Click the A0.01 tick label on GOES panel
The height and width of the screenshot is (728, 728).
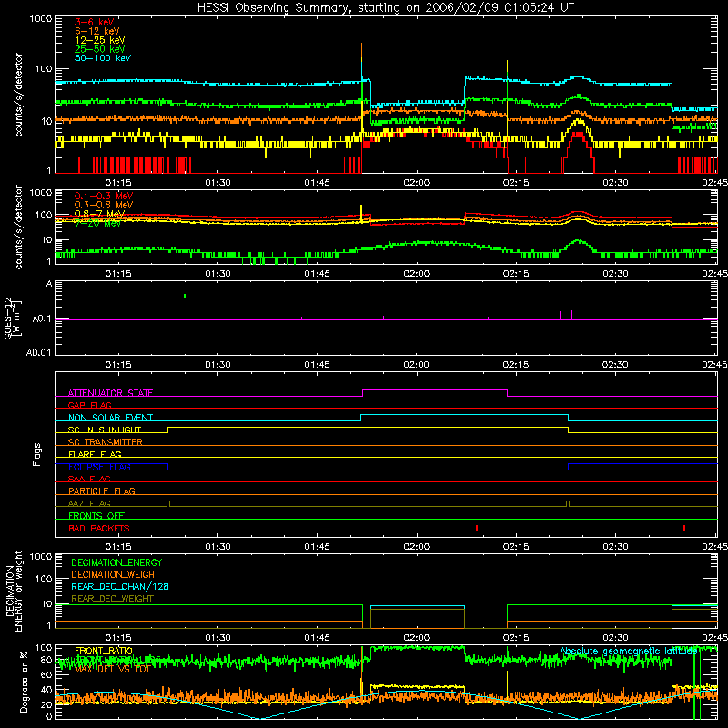(x=39, y=352)
